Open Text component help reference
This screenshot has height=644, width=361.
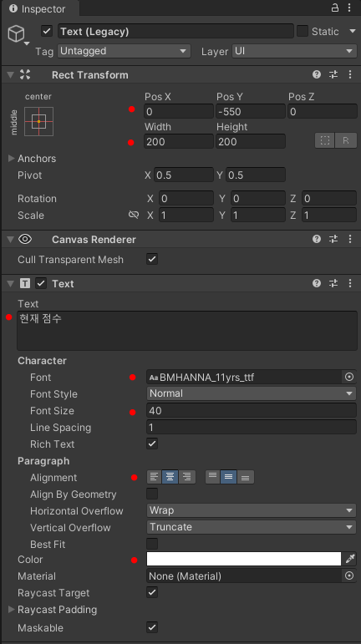(316, 283)
